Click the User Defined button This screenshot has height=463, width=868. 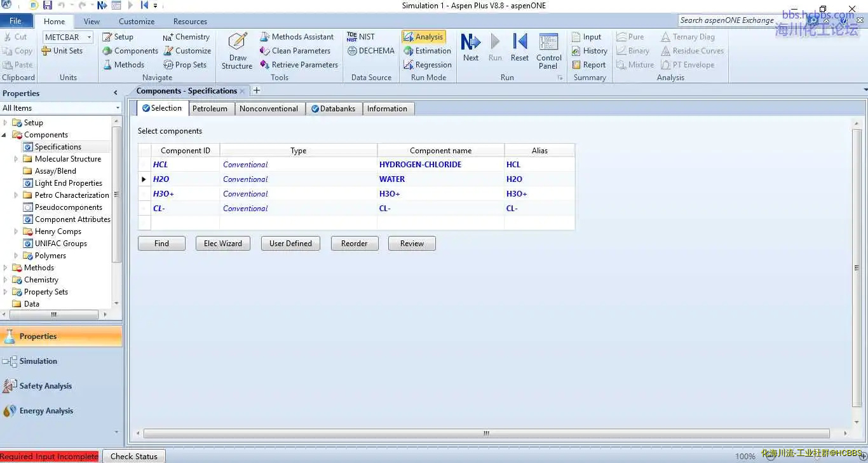[x=290, y=244]
